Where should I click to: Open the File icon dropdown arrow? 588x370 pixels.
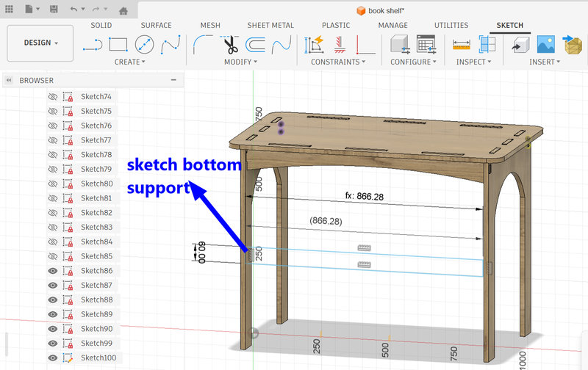pyautogui.click(x=38, y=9)
